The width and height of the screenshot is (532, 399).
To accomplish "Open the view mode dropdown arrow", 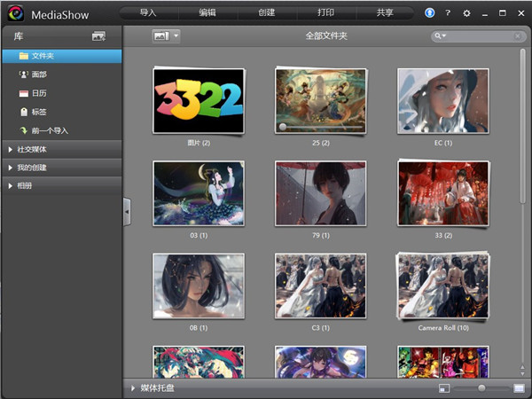I will (176, 35).
